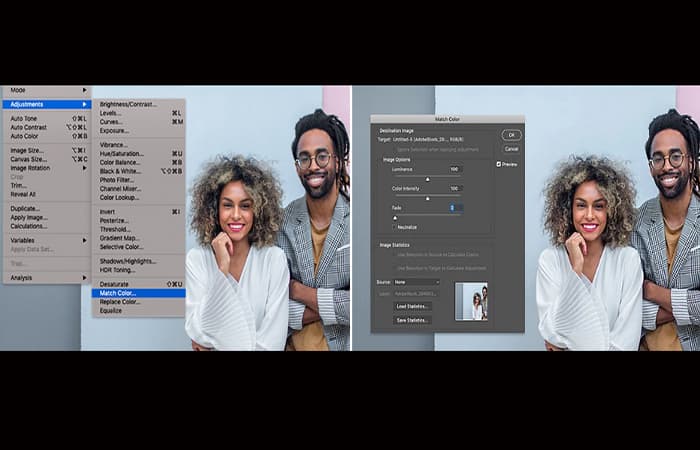Click Replace Color menu entry
The image size is (700, 450).
[x=121, y=301]
